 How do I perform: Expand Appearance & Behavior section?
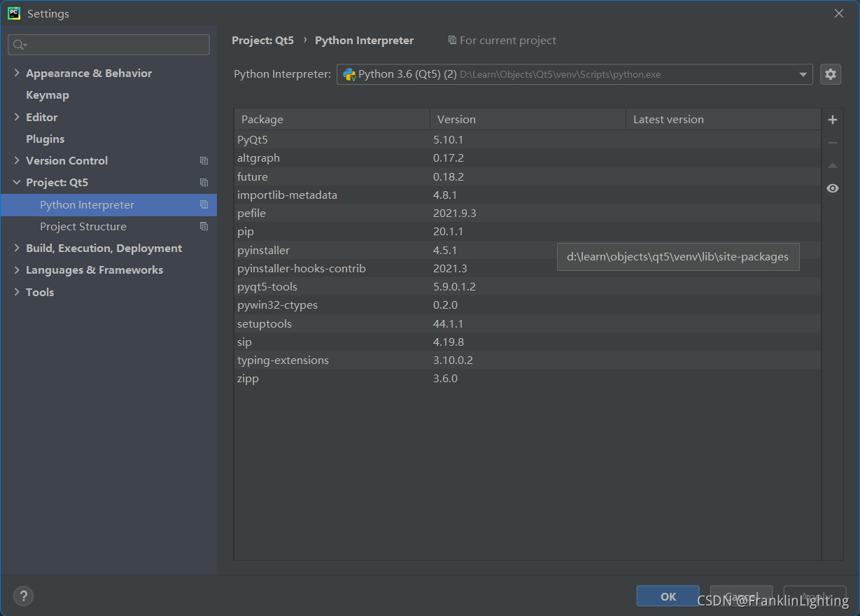pyautogui.click(x=17, y=73)
